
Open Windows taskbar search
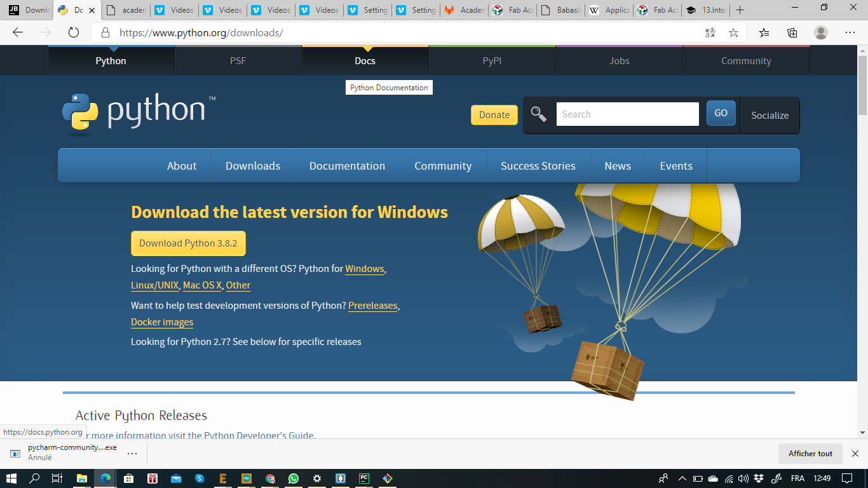[x=34, y=478]
